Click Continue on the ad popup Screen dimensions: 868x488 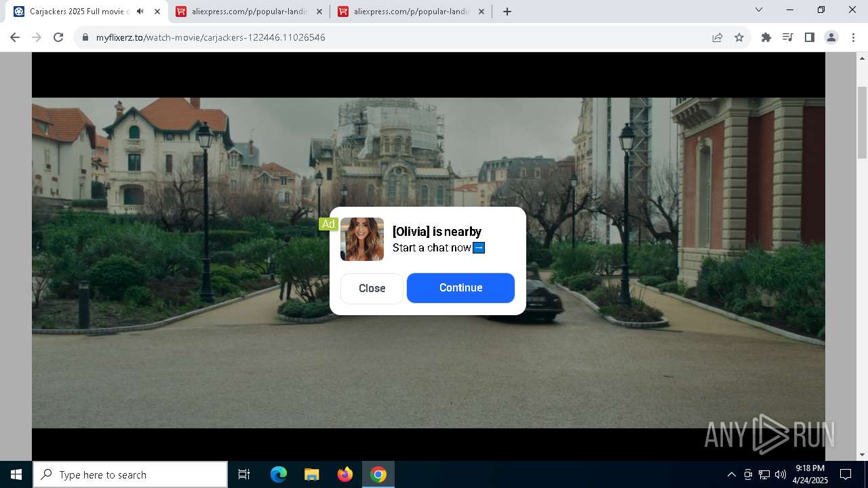[x=460, y=288]
